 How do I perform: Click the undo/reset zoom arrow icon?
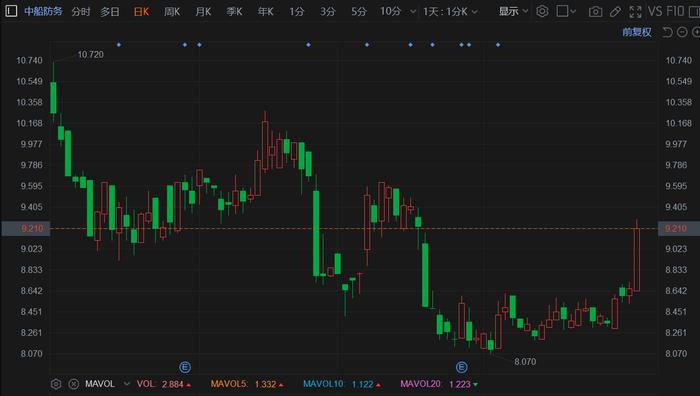point(667,32)
